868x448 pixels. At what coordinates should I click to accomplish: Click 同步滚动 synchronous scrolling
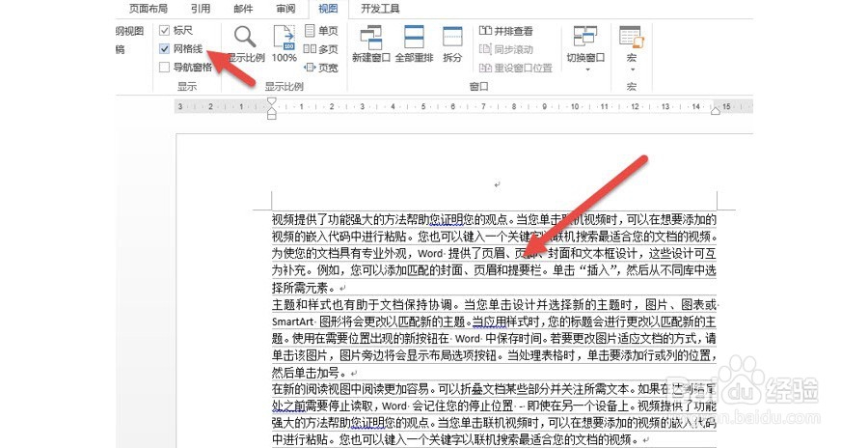coord(506,49)
